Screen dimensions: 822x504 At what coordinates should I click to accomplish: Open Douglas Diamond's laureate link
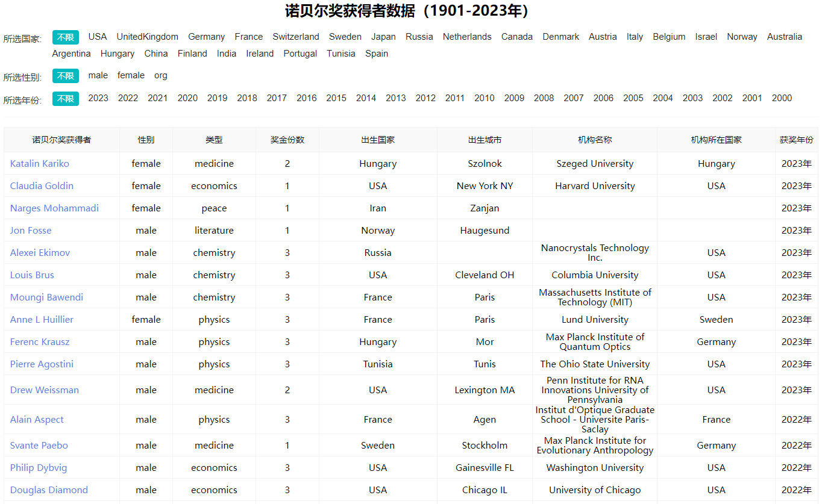[49, 490]
